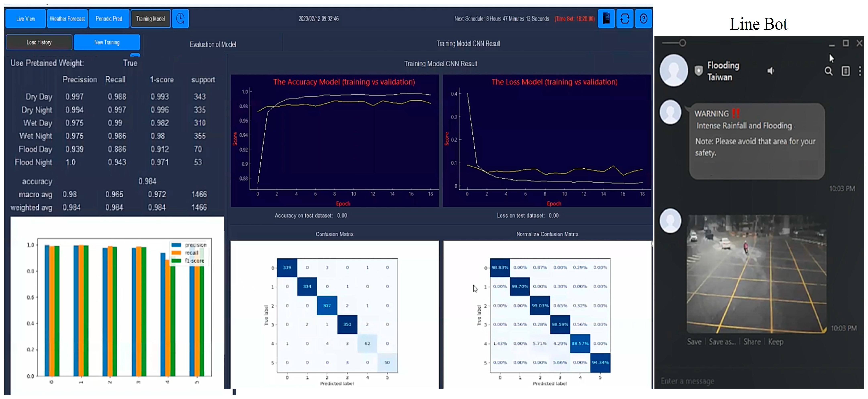This screenshot has height=399, width=868.
Task: Click the Wet Night row label
Action: pyautogui.click(x=36, y=136)
